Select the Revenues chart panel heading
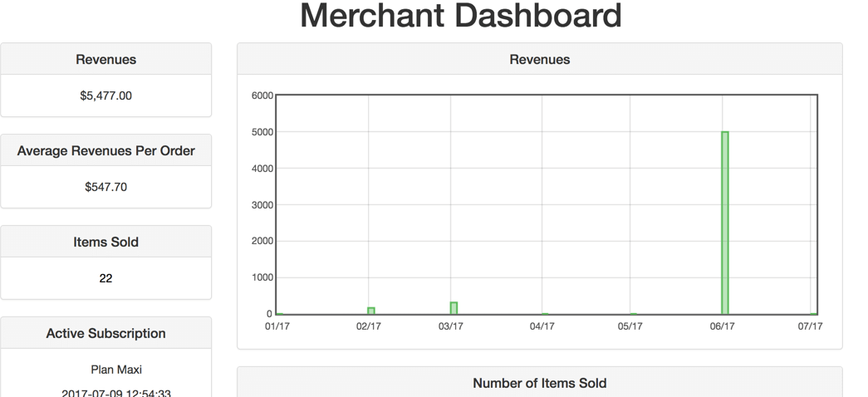The image size is (868, 397). [x=539, y=60]
